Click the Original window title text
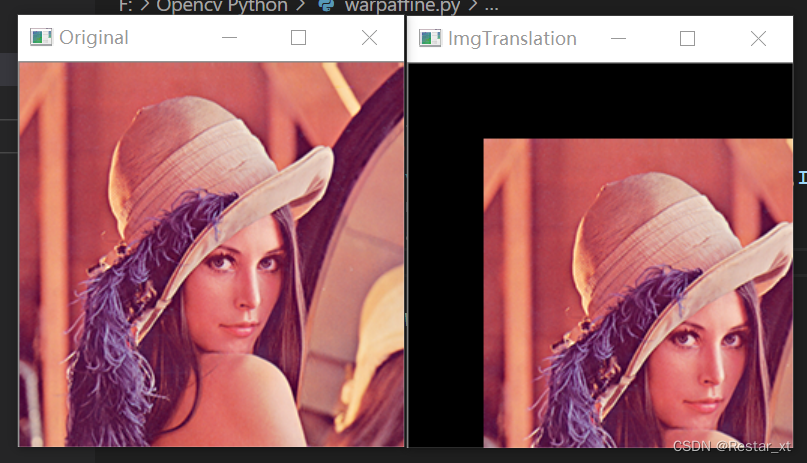Screen dimensions: 807x463 pos(94,38)
